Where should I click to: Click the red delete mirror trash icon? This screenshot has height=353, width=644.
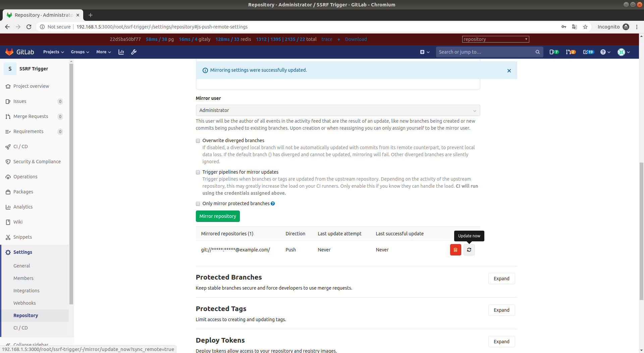tap(455, 250)
